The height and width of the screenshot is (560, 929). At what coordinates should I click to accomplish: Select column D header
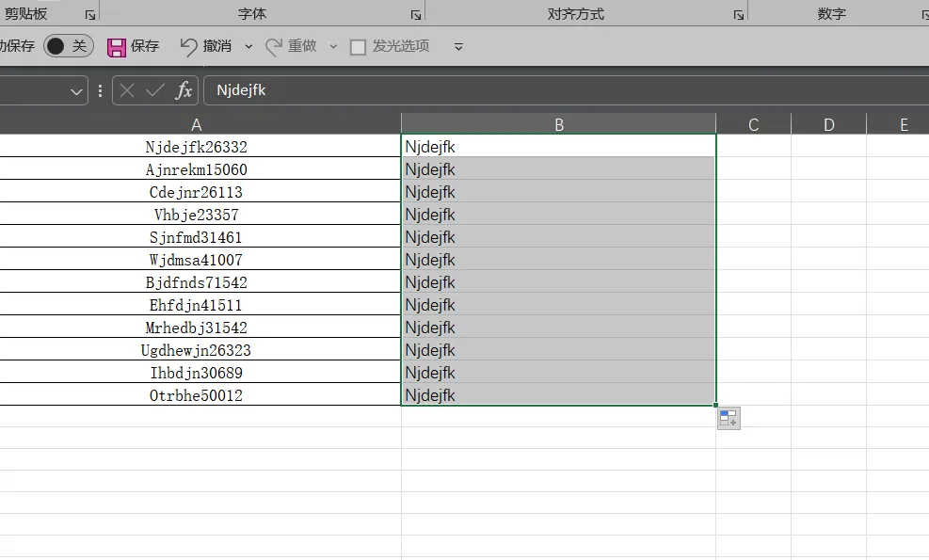[x=829, y=124]
